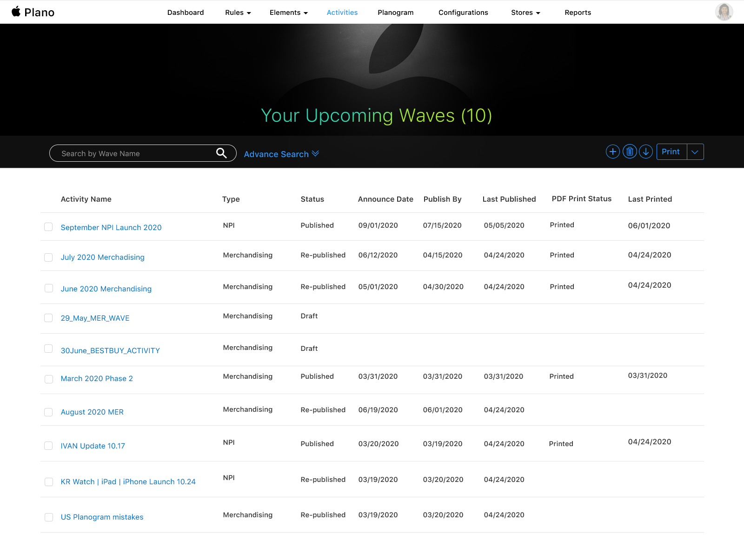Click the Last Published column header

(509, 199)
